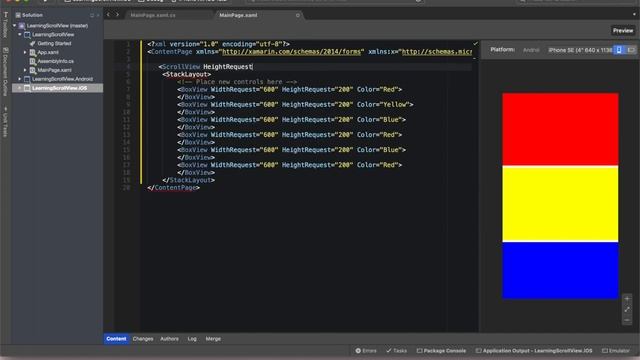Expand the App.xaml node
The width and height of the screenshot is (640, 360).
25,52
